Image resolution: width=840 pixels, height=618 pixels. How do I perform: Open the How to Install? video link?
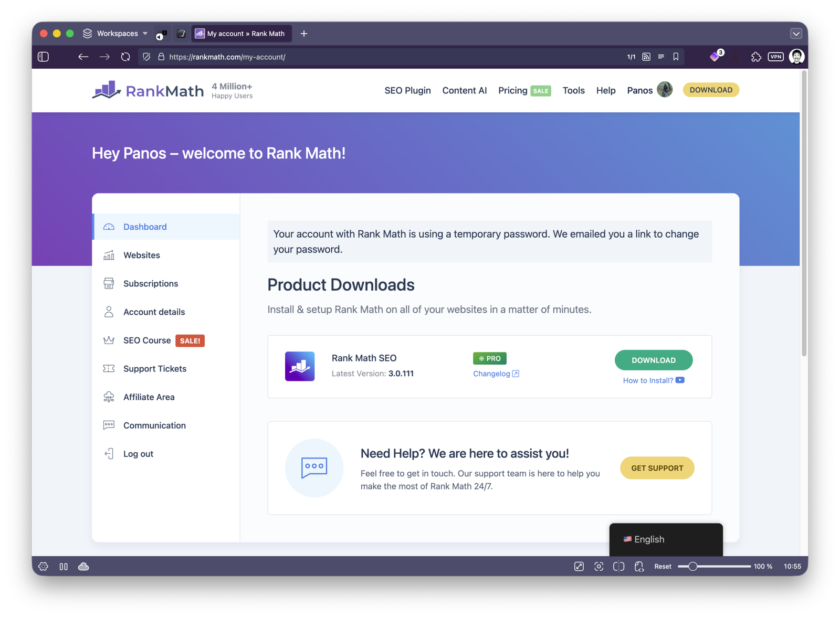tap(654, 380)
